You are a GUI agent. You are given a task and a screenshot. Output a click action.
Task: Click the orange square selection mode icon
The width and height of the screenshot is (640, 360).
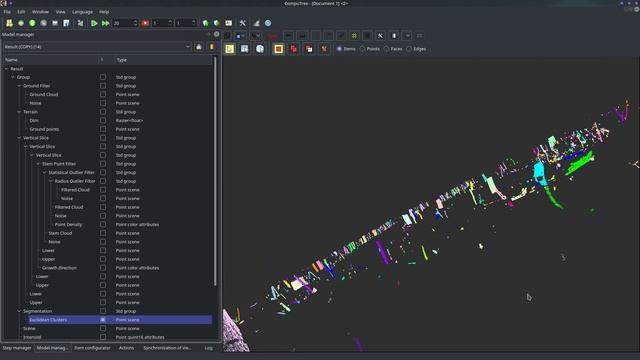click(278, 49)
